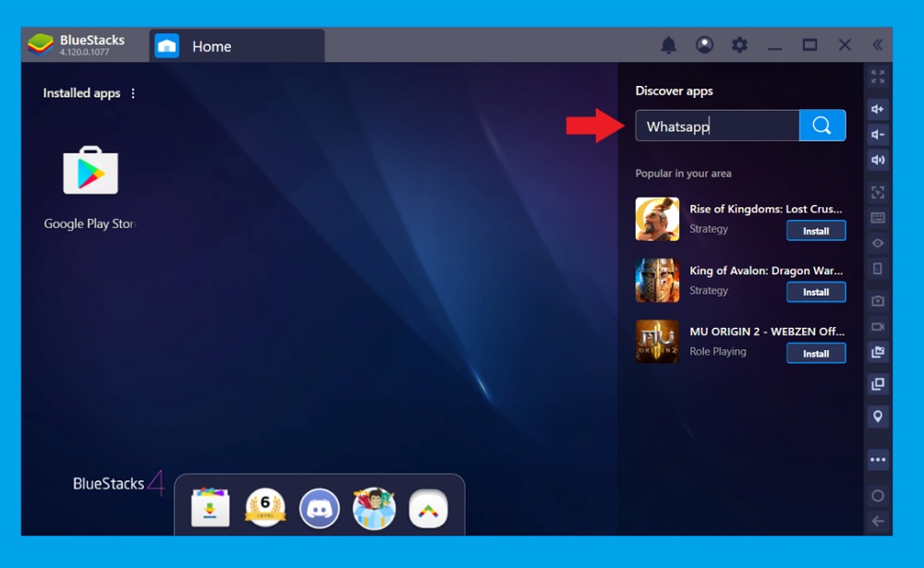Start screen recording with video icon
The image size is (924, 568).
click(878, 326)
